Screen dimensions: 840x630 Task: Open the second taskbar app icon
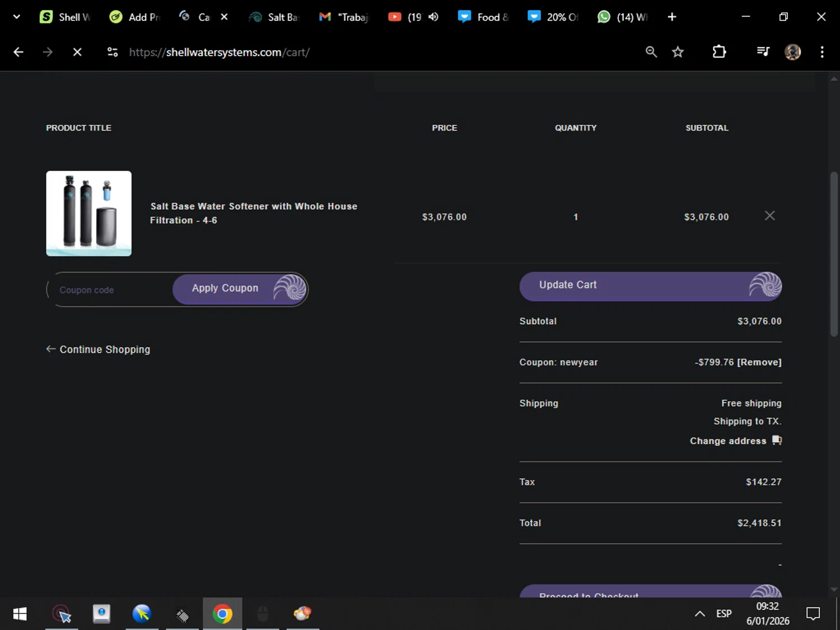[x=101, y=614]
